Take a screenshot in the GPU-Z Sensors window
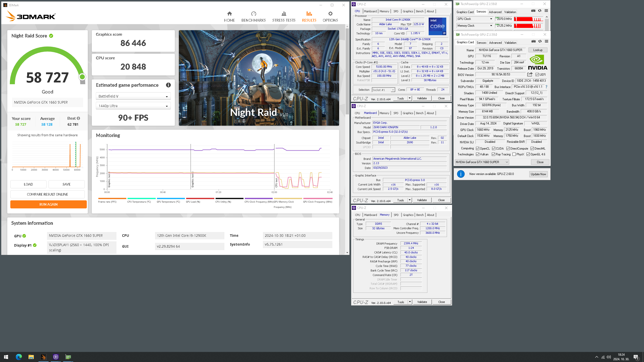644x362 pixels. (533, 11)
